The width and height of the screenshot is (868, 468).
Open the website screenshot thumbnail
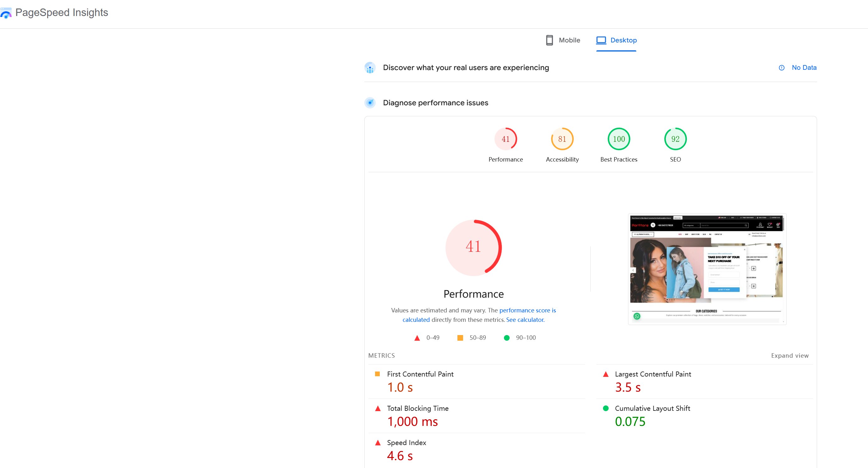coord(707,269)
